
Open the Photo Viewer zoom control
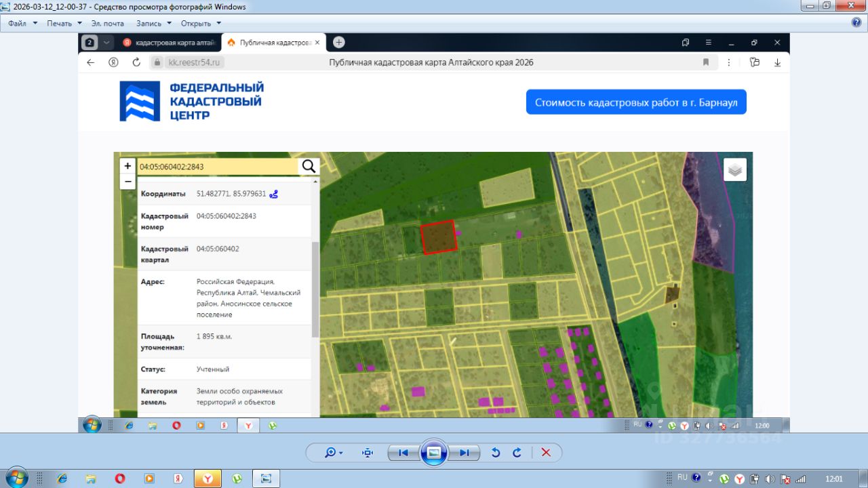333,453
